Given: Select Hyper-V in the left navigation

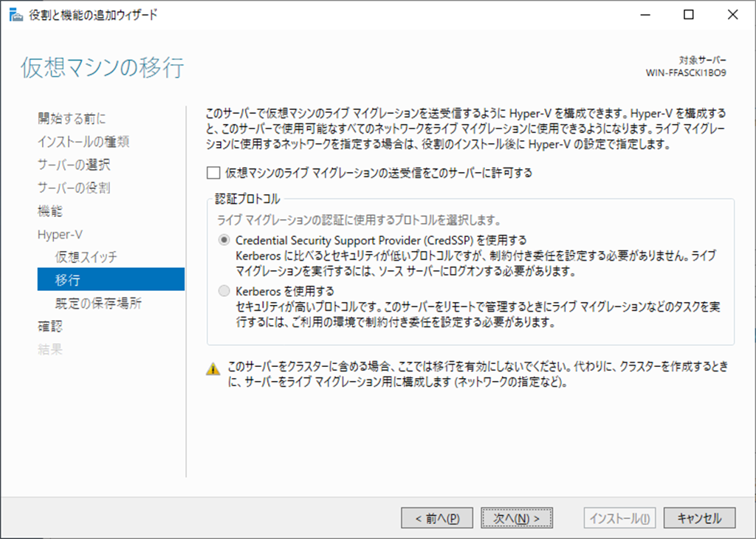Looking at the screenshot, I should [60, 234].
